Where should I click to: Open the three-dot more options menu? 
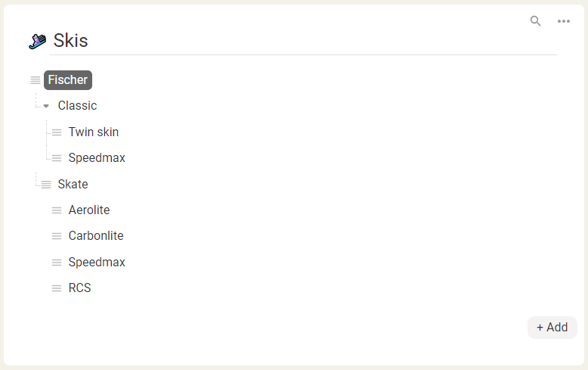pyautogui.click(x=563, y=21)
